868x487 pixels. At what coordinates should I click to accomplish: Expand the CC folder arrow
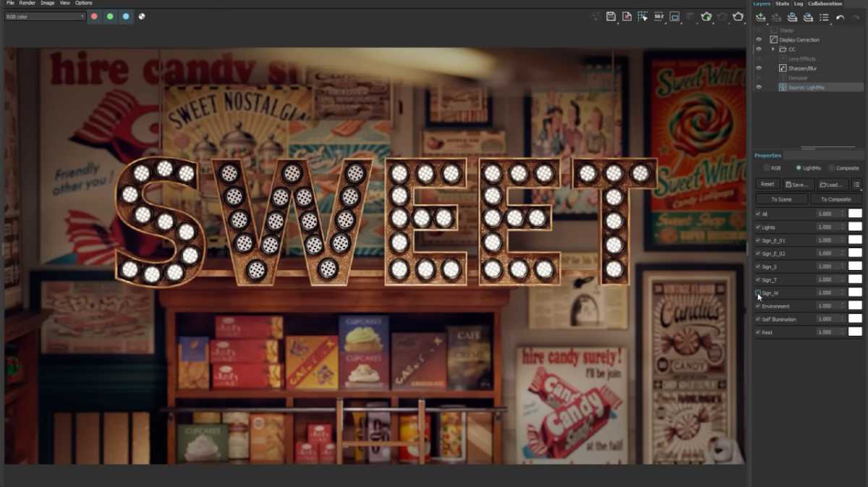tap(773, 49)
